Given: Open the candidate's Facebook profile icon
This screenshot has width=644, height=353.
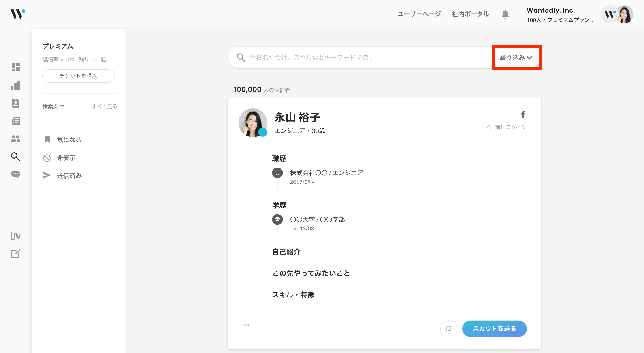Looking at the screenshot, I should [x=523, y=114].
